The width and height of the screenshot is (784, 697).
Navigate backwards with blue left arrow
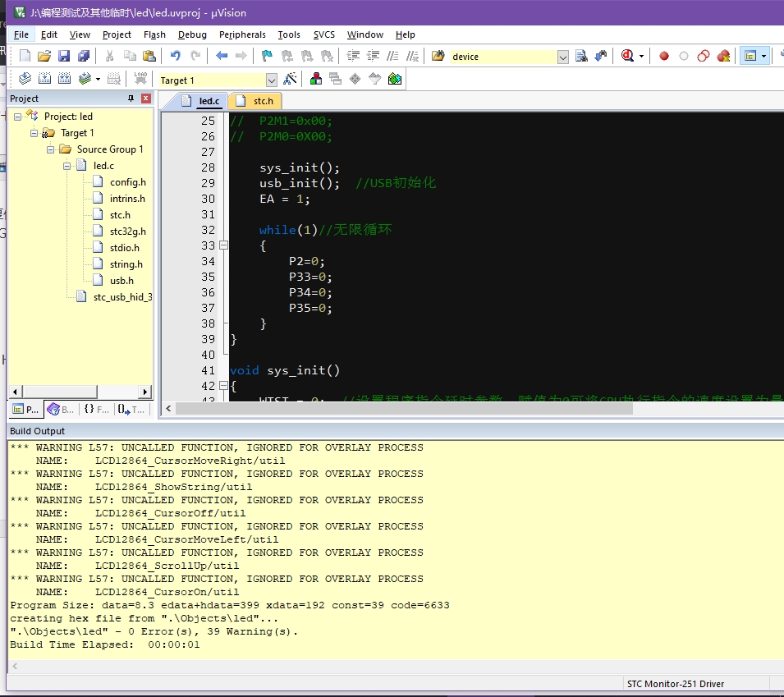(222, 56)
